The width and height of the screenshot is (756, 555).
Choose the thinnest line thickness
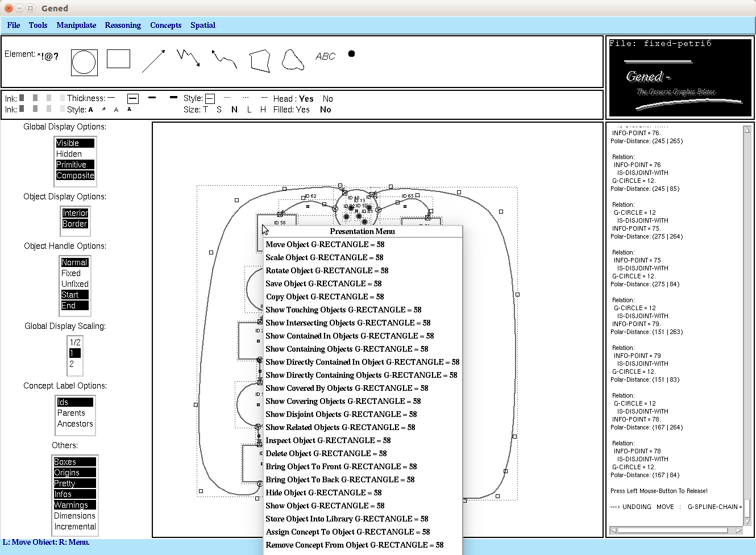tap(111, 98)
